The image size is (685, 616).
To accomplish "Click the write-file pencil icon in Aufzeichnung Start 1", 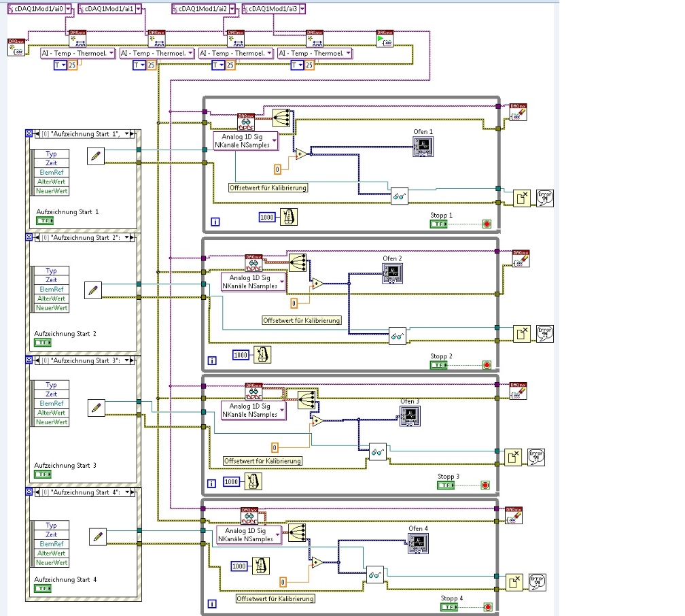I will 96,156.
